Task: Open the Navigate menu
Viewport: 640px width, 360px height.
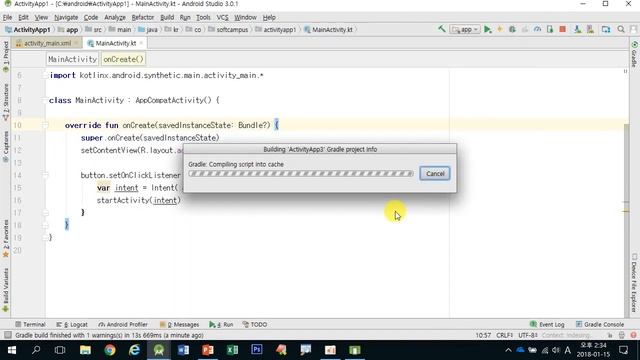Action: [x=66, y=17]
